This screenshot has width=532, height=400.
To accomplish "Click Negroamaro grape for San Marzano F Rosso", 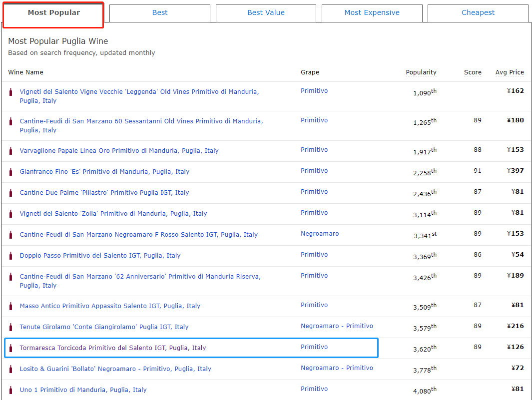I will [x=320, y=234].
